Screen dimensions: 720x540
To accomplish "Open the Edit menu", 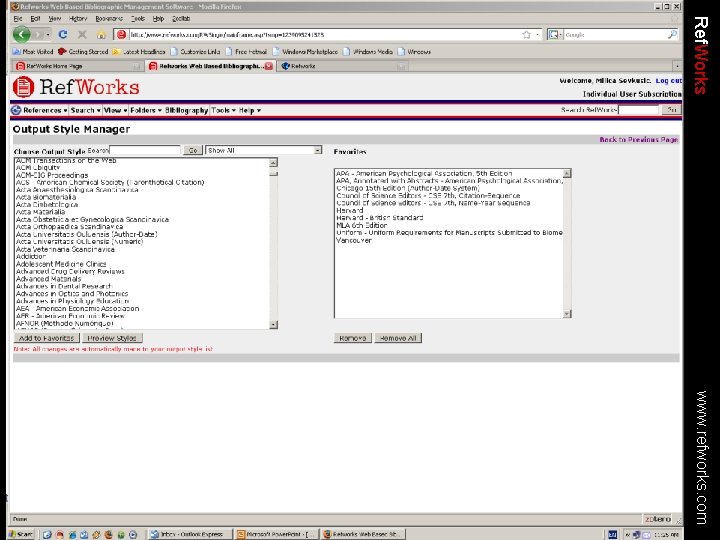I will (x=35, y=19).
